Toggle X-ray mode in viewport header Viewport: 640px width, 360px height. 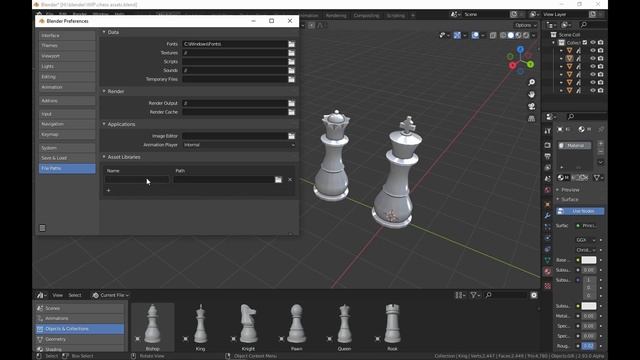(x=493, y=36)
